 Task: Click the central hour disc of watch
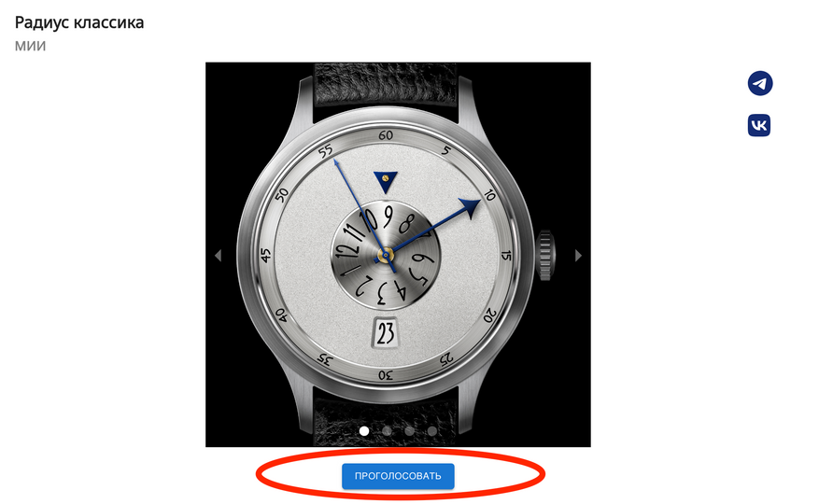pos(386,255)
